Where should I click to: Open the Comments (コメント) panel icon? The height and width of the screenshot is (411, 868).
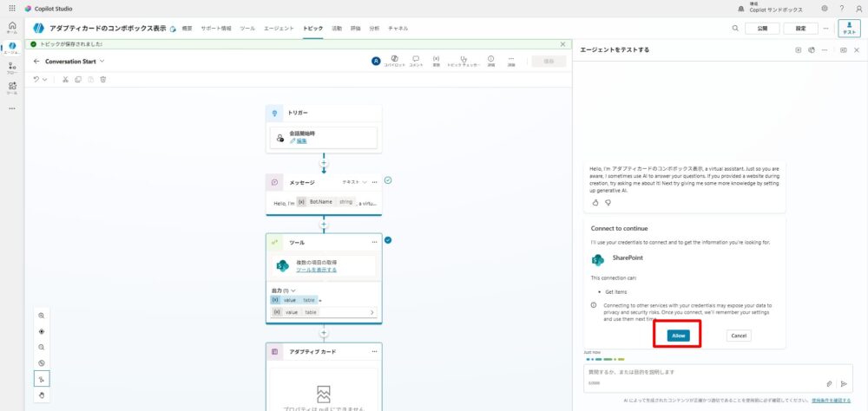tap(416, 59)
